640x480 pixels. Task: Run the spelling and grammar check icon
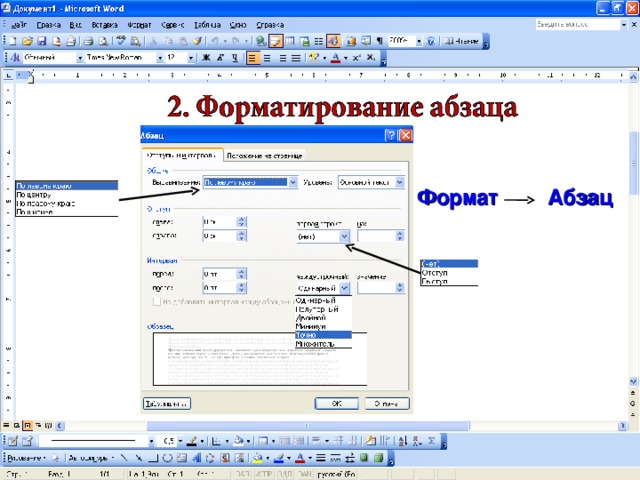coord(120,41)
